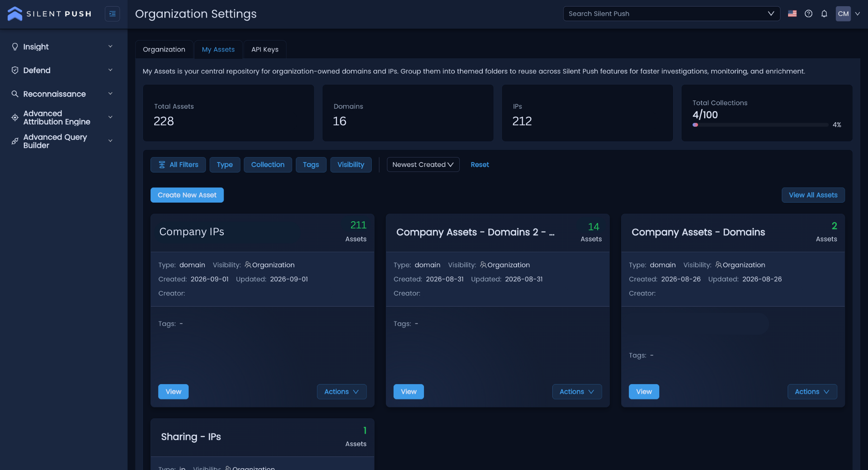
Task: Change language via the US flag icon
Action: click(x=792, y=14)
